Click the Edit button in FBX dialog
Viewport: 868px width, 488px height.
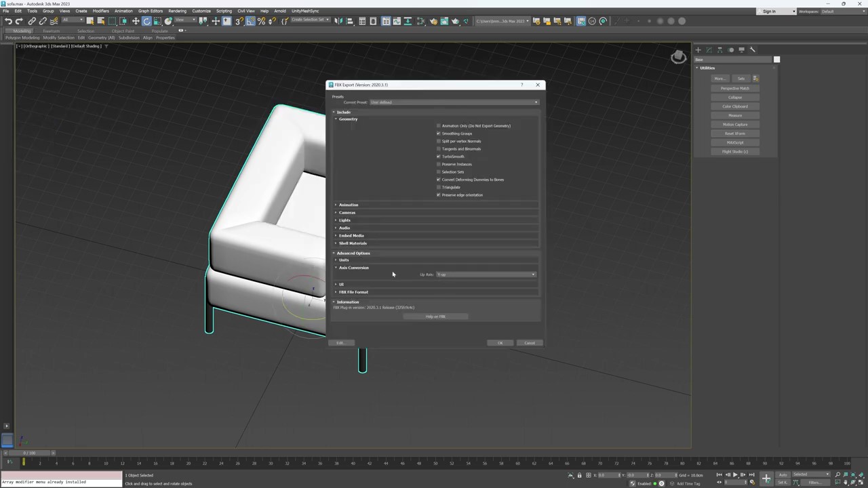pyautogui.click(x=341, y=343)
